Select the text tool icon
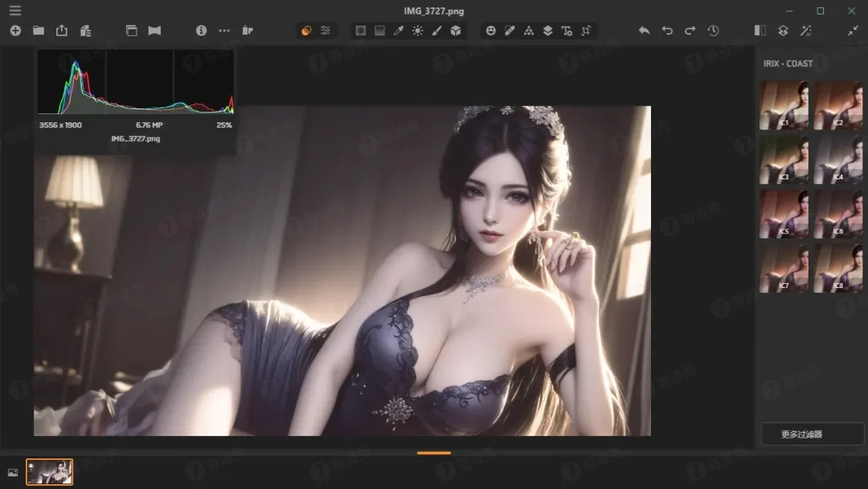868x489 pixels. click(x=567, y=31)
